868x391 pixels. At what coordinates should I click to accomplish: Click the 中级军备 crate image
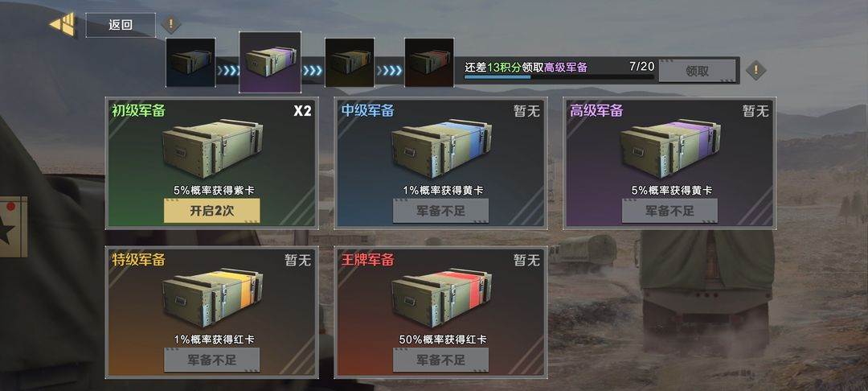point(441,148)
